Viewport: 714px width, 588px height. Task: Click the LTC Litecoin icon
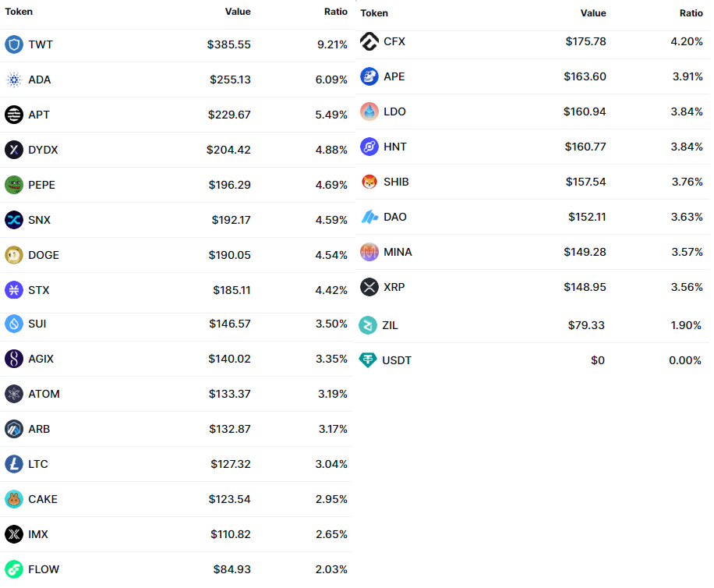coord(14,464)
